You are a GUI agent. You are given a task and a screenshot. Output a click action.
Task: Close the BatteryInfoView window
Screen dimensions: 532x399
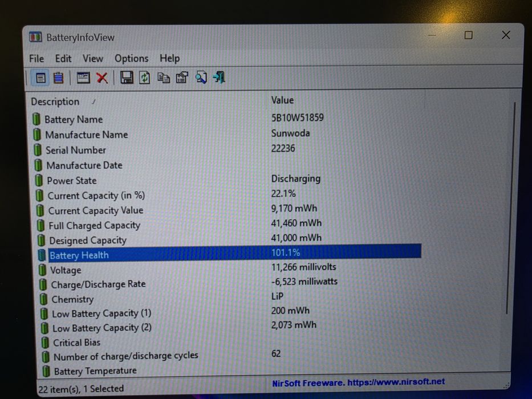click(506, 35)
